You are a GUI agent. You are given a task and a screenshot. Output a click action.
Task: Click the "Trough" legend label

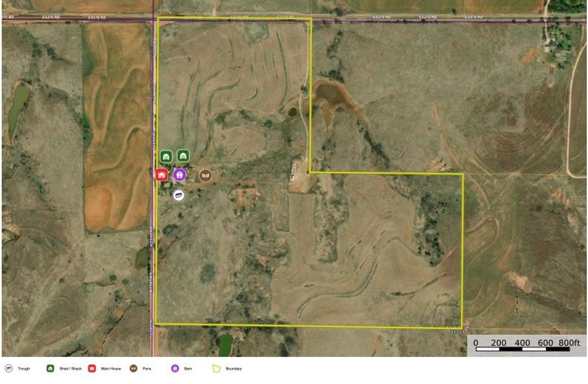[x=24, y=369]
